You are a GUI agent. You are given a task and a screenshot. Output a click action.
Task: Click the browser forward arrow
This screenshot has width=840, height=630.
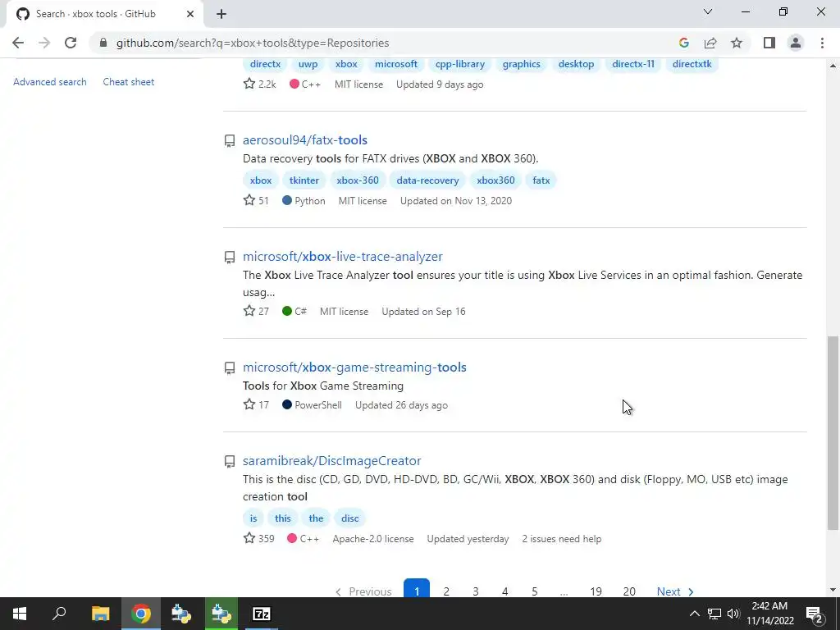pos(44,43)
